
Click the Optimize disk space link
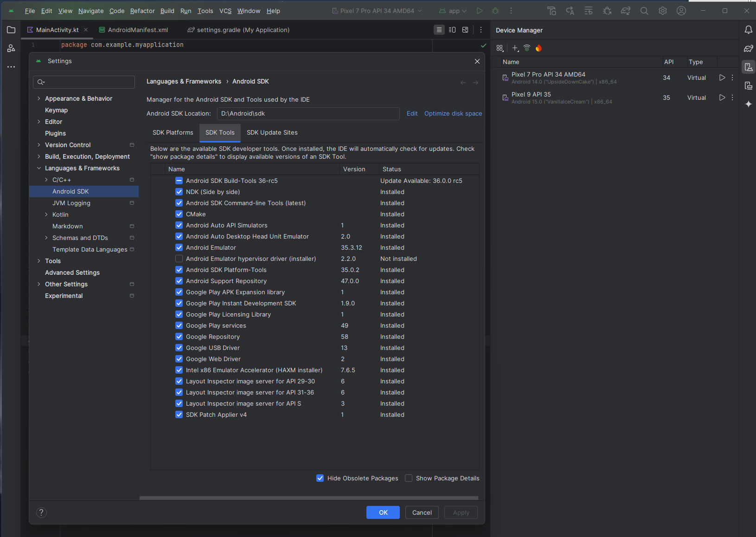coord(453,113)
